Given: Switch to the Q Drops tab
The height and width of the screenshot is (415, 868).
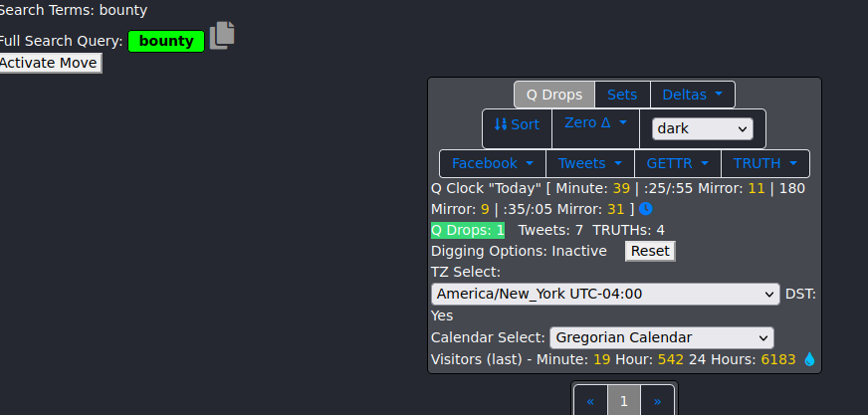Looking at the screenshot, I should tap(554, 95).
